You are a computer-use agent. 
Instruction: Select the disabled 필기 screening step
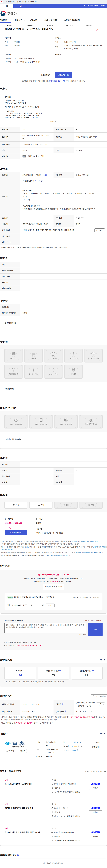(x=66, y=505)
